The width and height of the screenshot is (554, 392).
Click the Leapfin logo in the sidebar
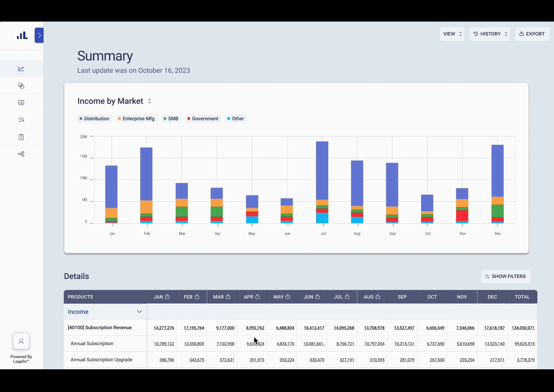click(x=22, y=35)
